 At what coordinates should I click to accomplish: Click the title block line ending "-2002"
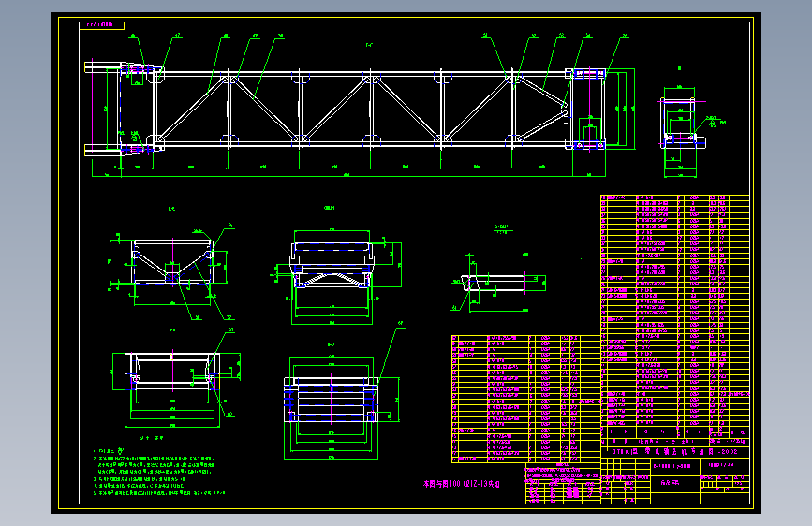pos(674,451)
